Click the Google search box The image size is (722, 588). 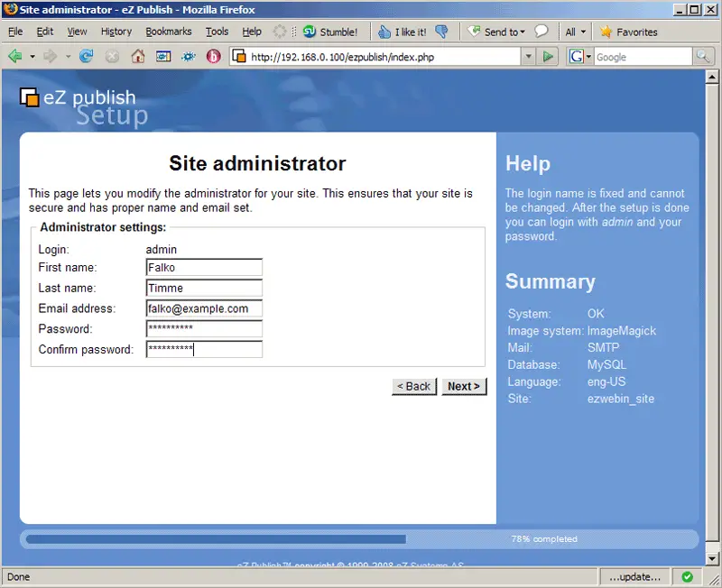(643, 57)
